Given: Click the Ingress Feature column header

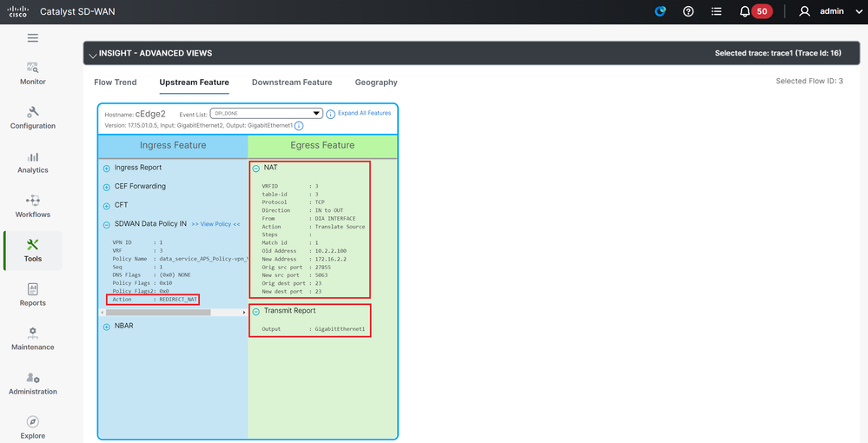Looking at the screenshot, I should click(x=173, y=146).
